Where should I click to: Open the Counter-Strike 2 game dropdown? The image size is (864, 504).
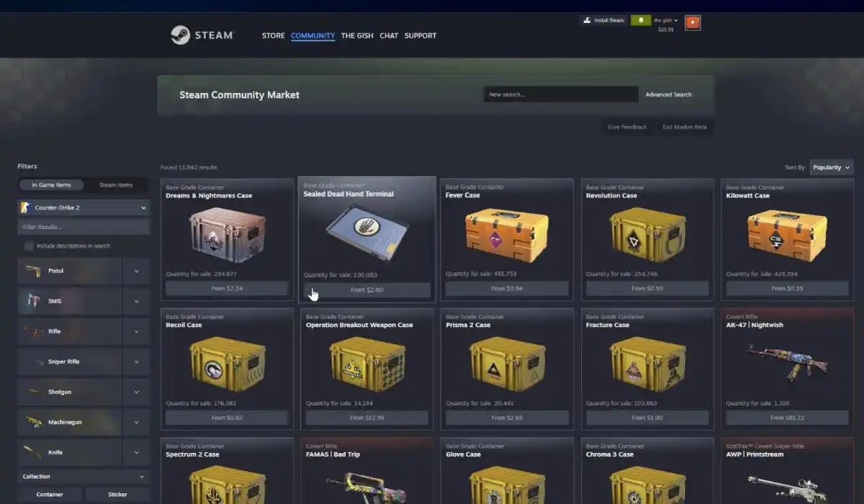84,207
